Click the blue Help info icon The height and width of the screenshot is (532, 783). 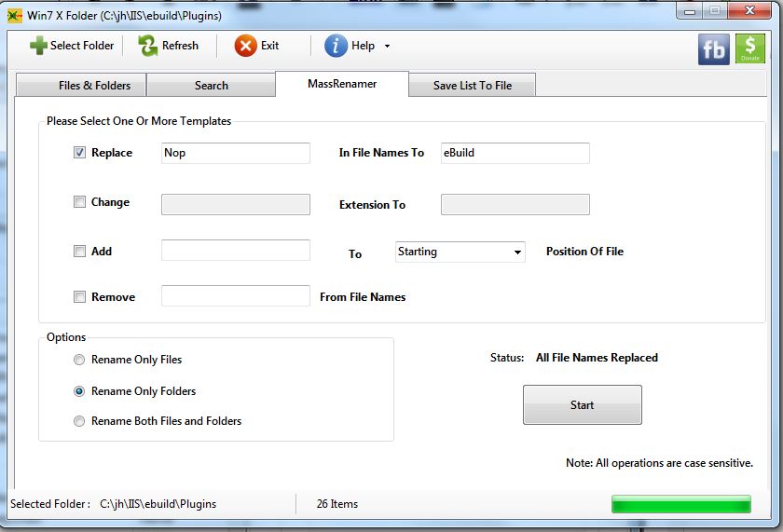coord(336,46)
